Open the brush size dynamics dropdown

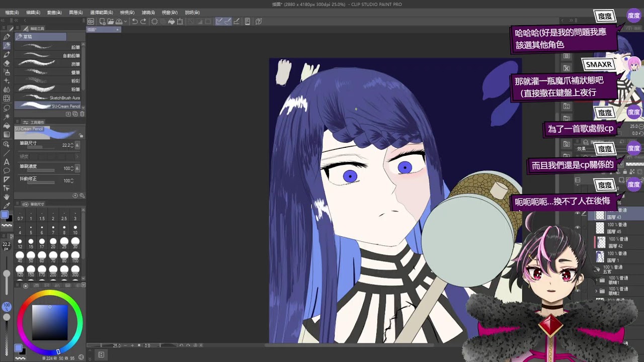(x=77, y=145)
